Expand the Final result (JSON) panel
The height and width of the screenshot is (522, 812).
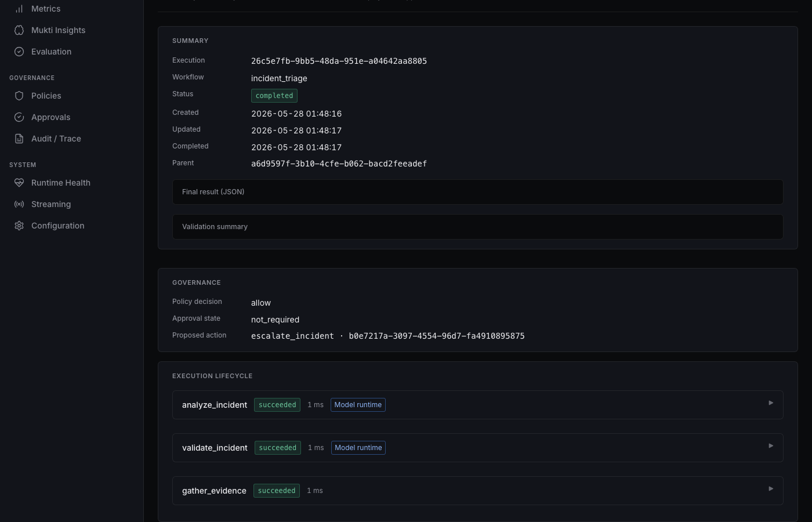[478, 192]
